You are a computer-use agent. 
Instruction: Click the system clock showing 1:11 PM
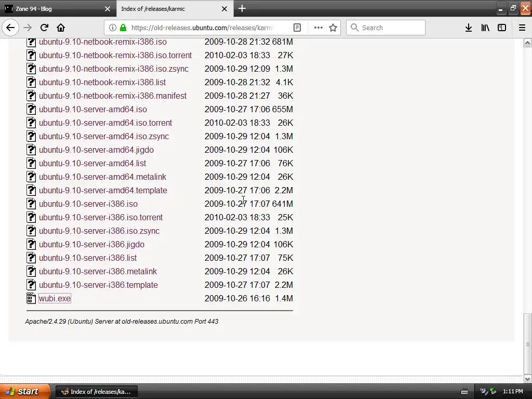click(x=513, y=391)
